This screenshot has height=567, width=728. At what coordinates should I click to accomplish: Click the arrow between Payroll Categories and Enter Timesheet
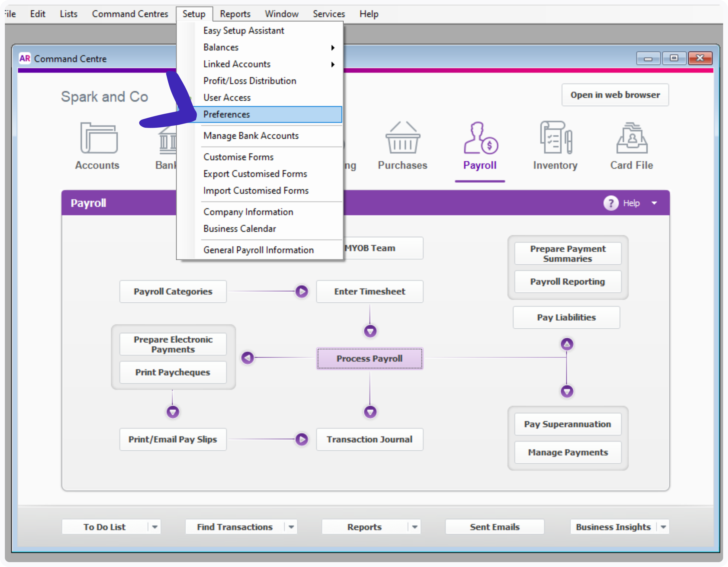[x=302, y=291]
